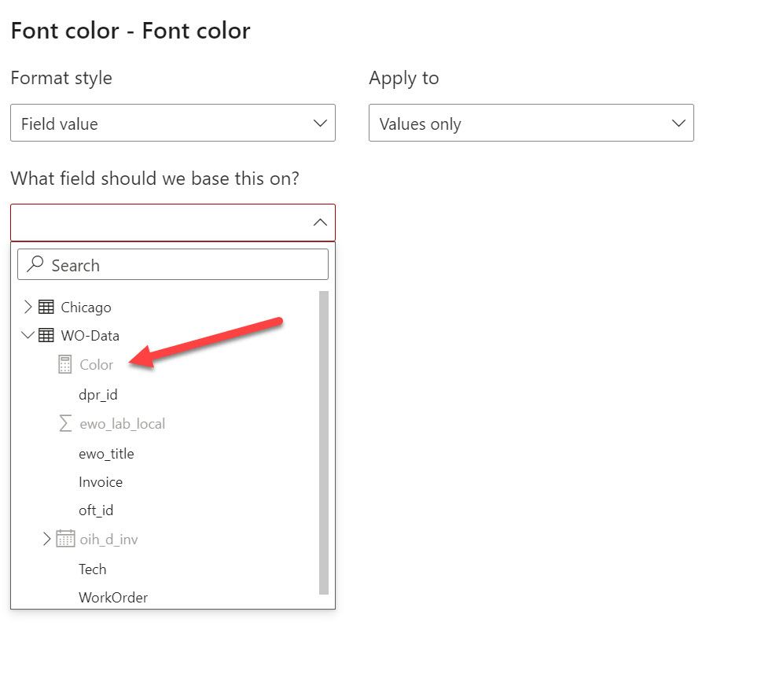
Task: Select the oft_id field
Action: point(96,510)
